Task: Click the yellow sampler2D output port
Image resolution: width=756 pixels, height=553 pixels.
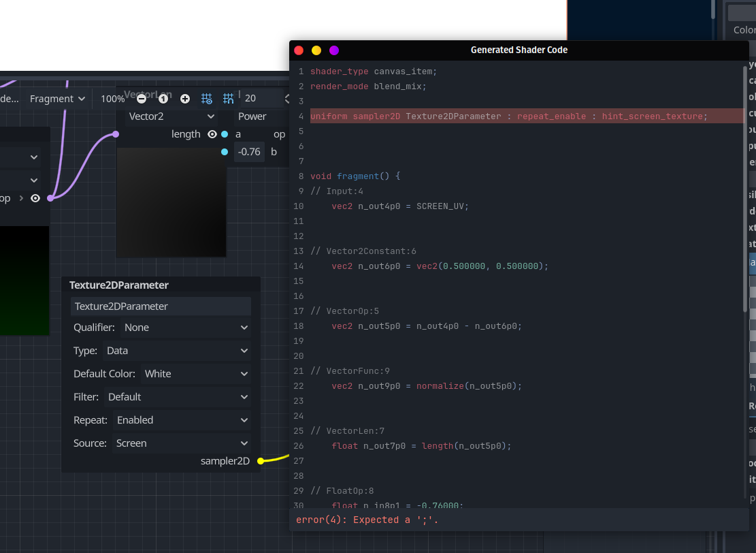Action: (260, 461)
